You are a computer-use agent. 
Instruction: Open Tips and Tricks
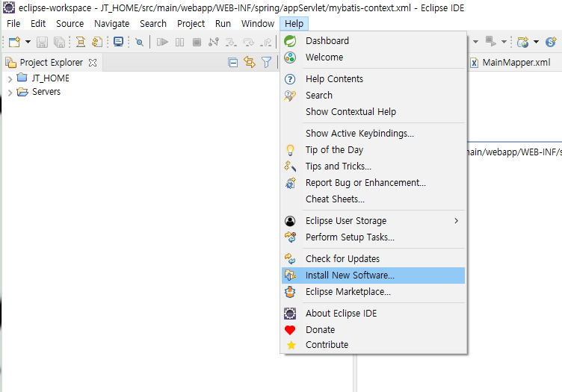click(373, 166)
